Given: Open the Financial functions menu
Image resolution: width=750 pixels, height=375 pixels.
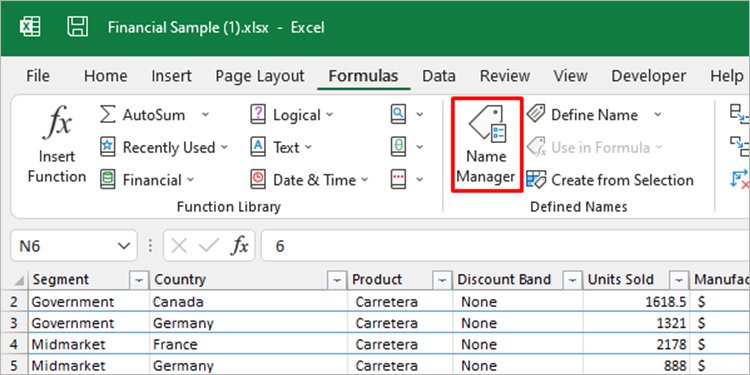Looking at the screenshot, I should pyautogui.click(x=147, y=180).
